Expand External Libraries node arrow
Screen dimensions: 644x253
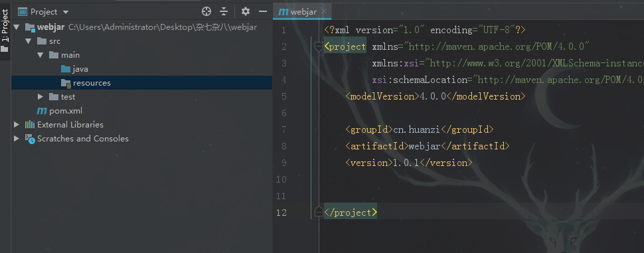point(17,124)
